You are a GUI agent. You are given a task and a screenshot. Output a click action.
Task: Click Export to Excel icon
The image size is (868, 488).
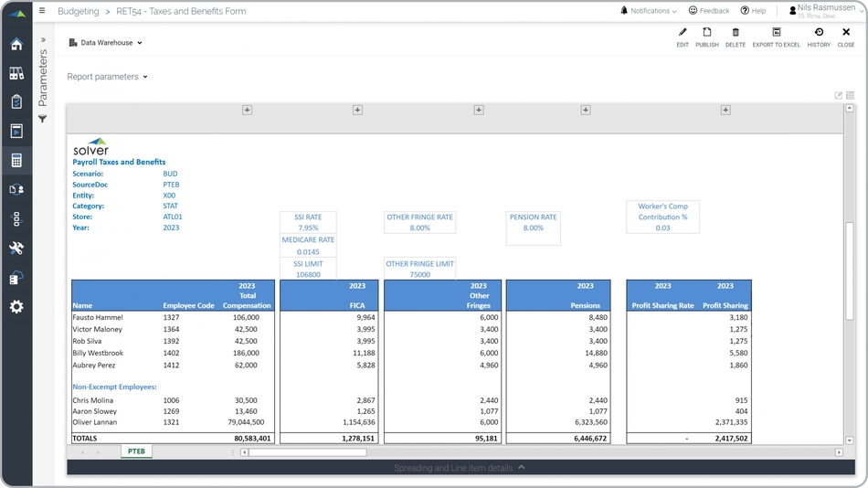(x=776, y=33)
